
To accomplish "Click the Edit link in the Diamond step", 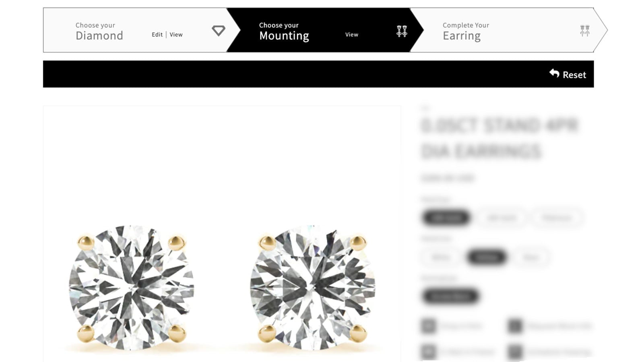I will click(x=157, y=35).
